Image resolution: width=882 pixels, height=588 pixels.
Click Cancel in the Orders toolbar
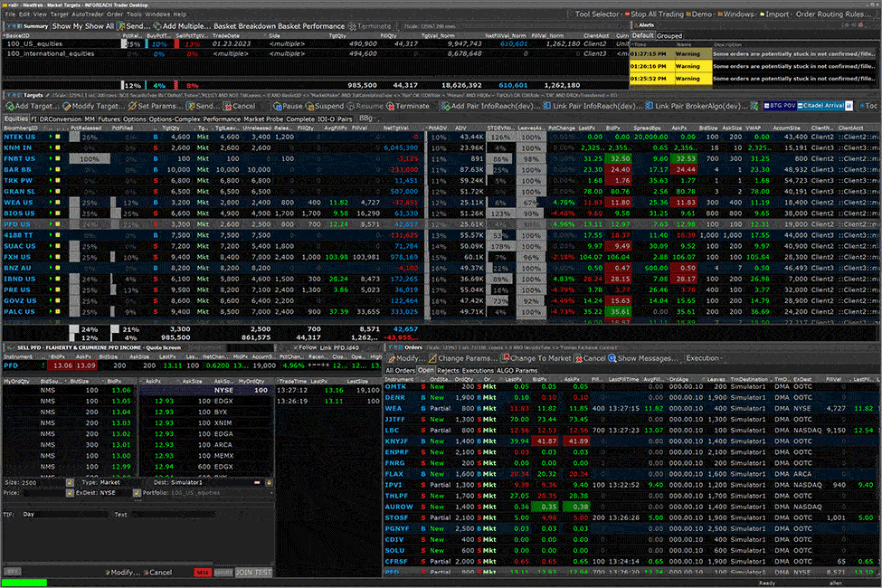[x=588, y=358]
